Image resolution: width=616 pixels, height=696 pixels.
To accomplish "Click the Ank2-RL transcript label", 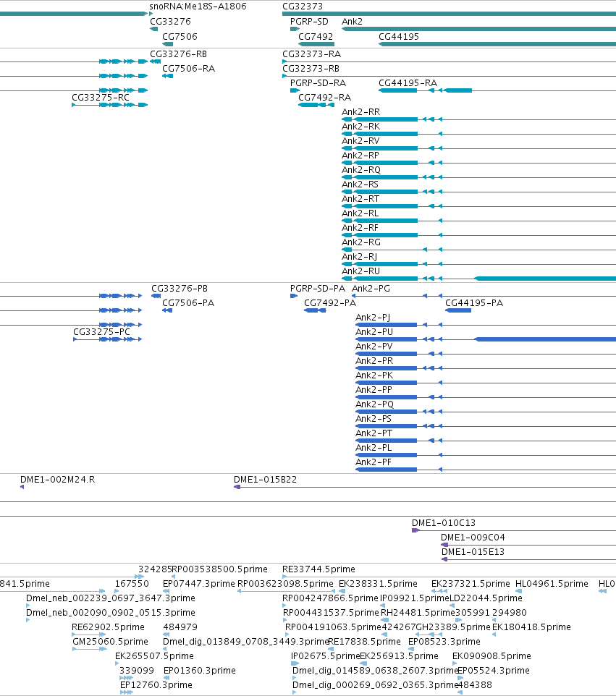I will pyautogui.click(x=360, y=213).
